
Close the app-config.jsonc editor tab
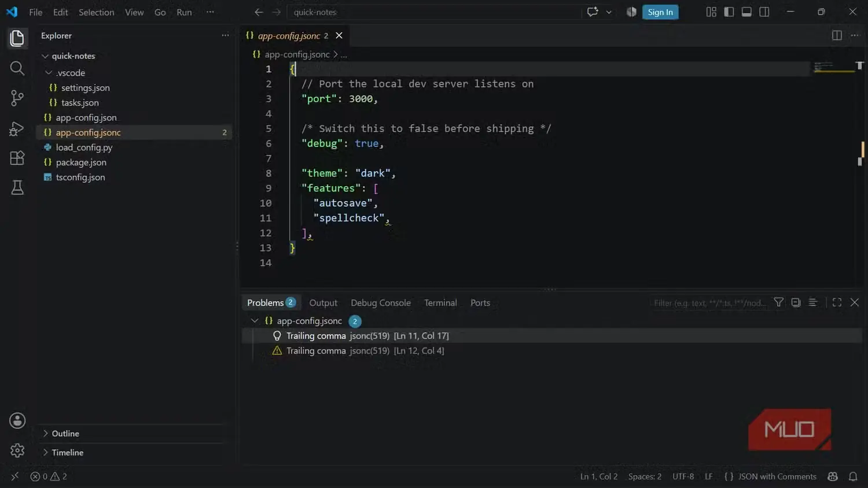(339, 35)
